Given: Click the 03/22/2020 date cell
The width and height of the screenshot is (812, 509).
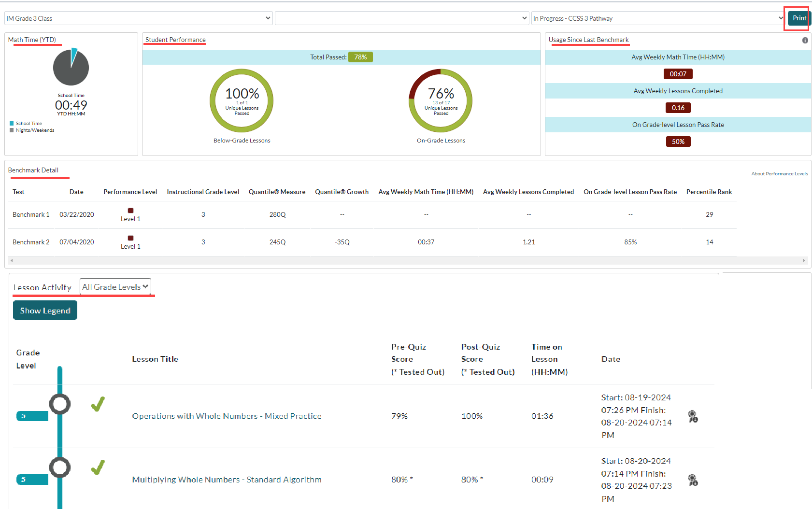Looking at the screenshot, I should coord(77,215).
